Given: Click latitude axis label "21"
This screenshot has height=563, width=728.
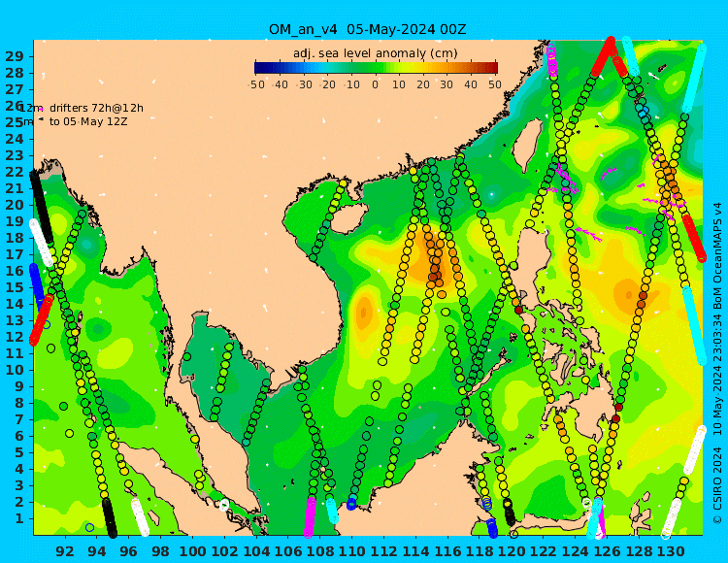Looking at the screenshot, I should [x=14, y=188].
